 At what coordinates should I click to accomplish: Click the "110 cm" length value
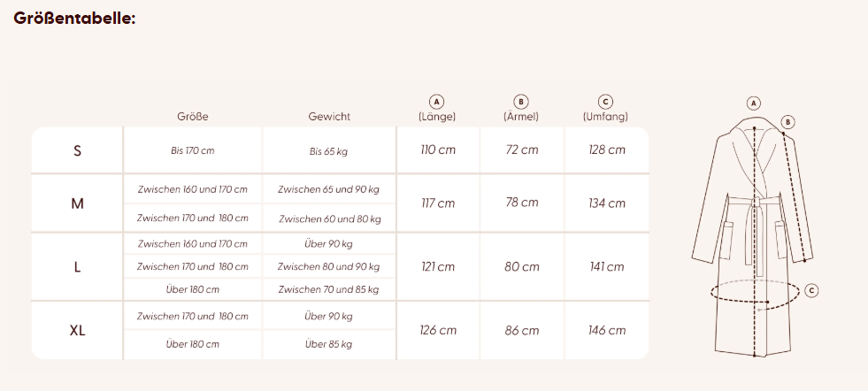pos(438,149)
